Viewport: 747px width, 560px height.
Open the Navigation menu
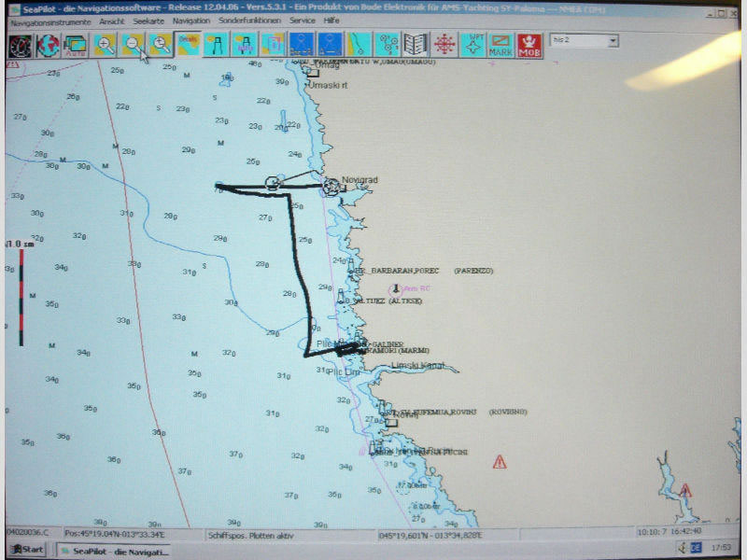tap(191, 21)
